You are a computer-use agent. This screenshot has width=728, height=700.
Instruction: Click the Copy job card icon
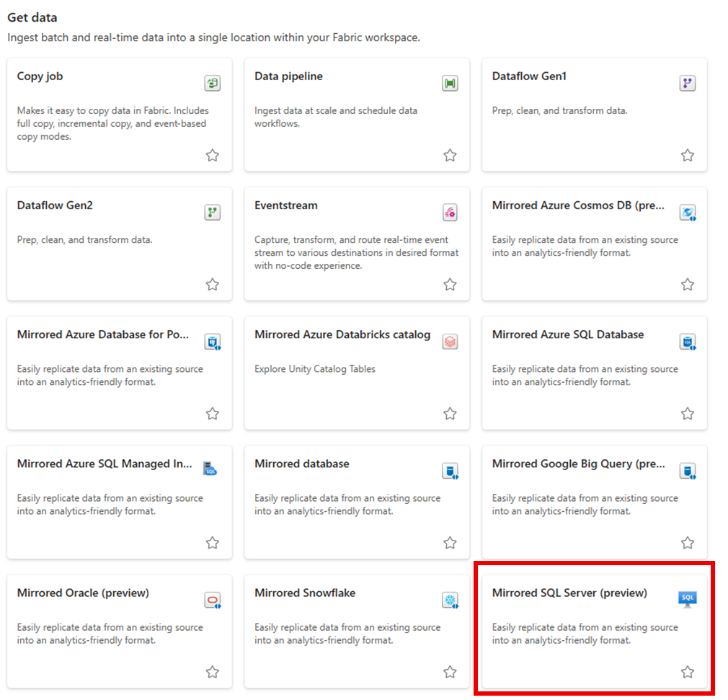click(212, 83)
